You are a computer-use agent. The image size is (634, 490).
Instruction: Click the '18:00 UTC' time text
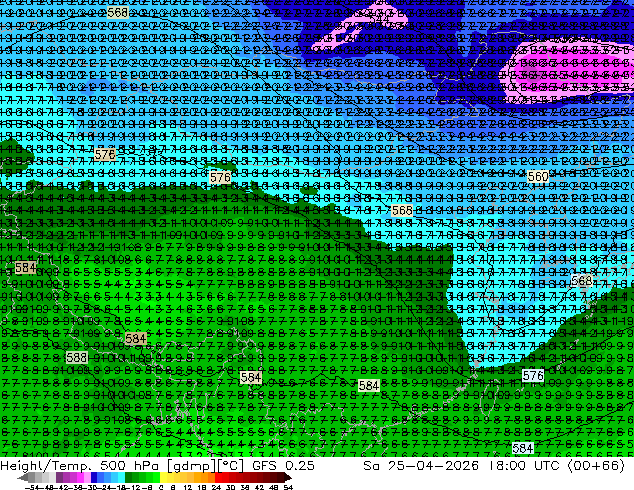(x=527, y=466)
